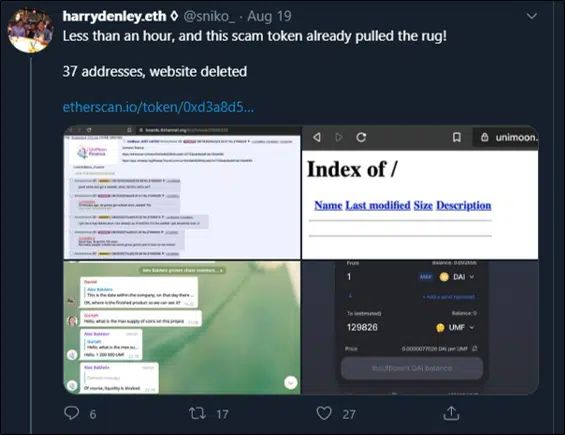Sort index listing by Name

coord(328,205)
